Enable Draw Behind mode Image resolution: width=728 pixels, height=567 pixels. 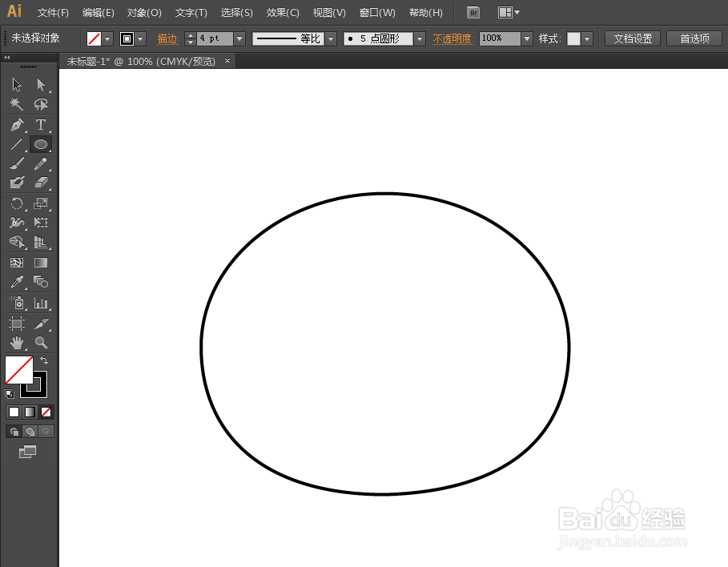coord(30,432)
